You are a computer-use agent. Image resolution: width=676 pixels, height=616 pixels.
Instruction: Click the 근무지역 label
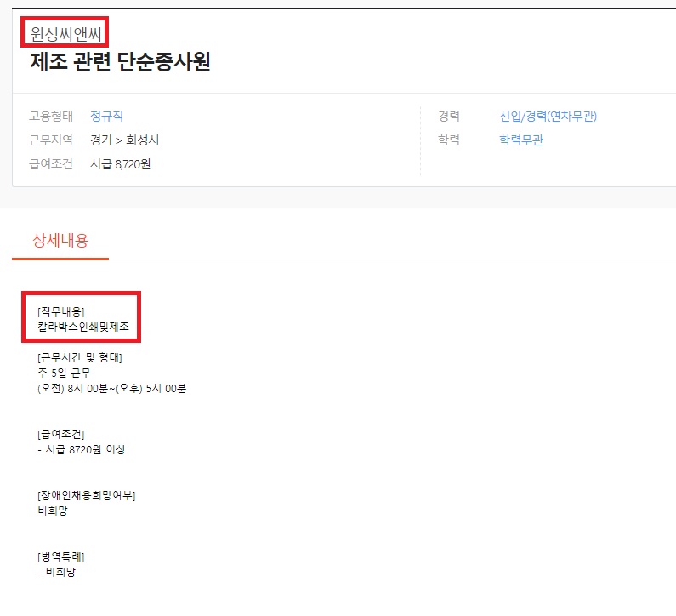(51, 140)
